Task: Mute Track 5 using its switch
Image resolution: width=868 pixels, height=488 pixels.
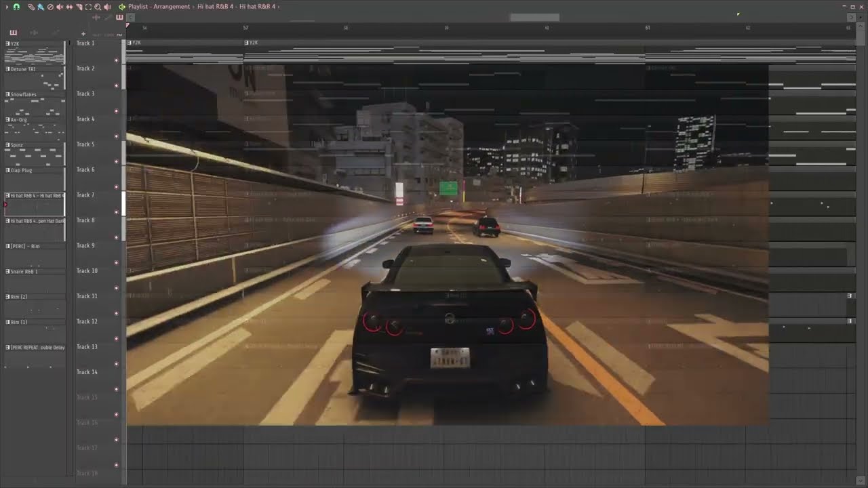Action: point(117,161)
